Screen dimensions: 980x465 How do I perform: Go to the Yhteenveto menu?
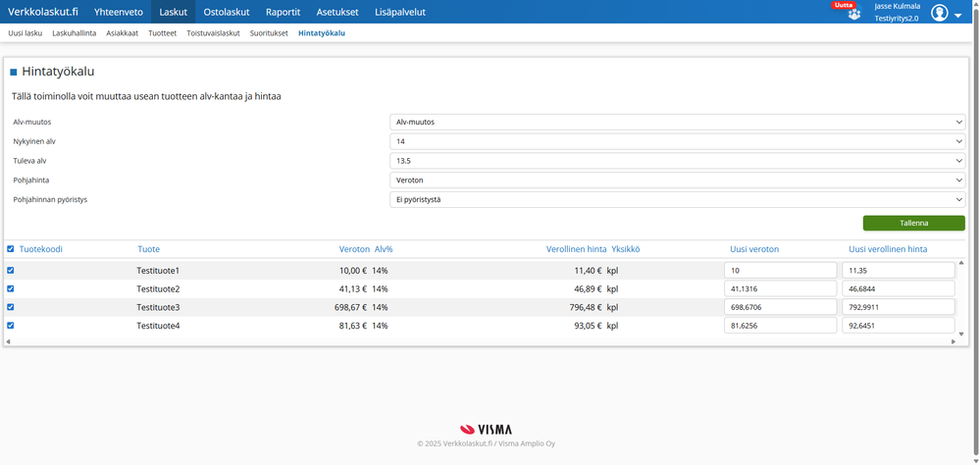tap(118, 12)
